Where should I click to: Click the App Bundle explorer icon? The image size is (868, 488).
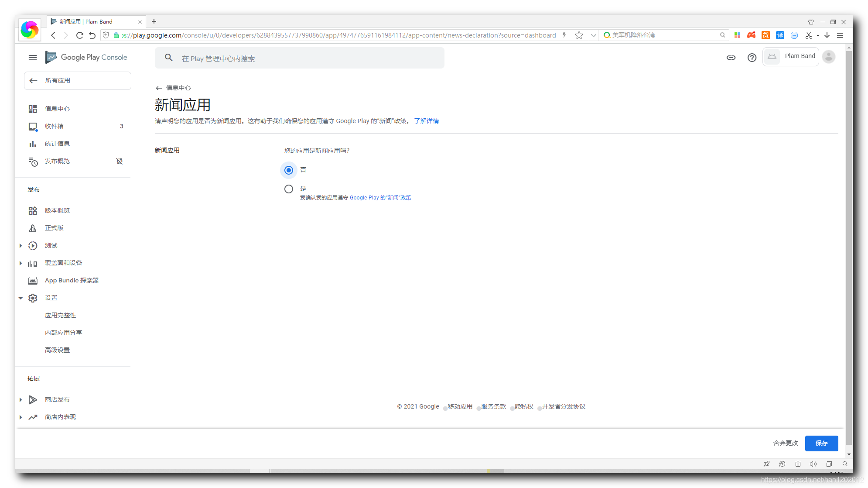(x=33, y=281)
